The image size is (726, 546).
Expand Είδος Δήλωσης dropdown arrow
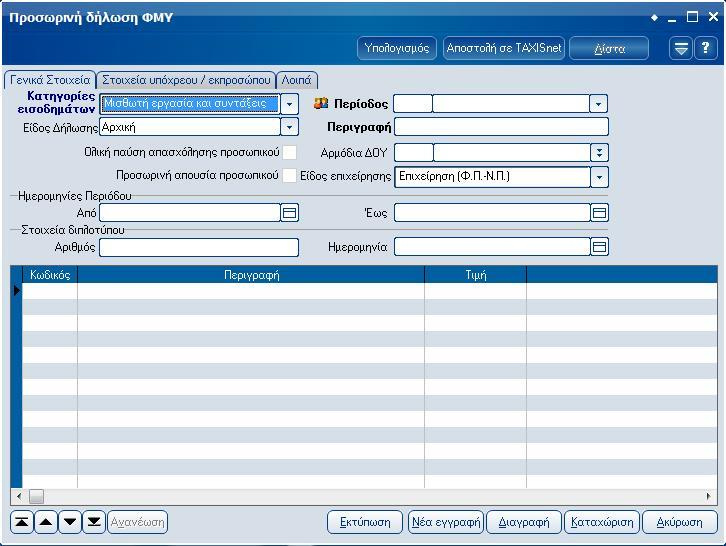point(290,127)
